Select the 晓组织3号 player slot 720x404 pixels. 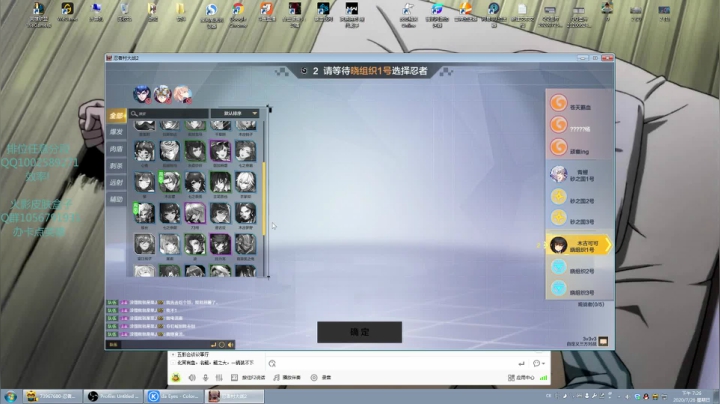579,289
